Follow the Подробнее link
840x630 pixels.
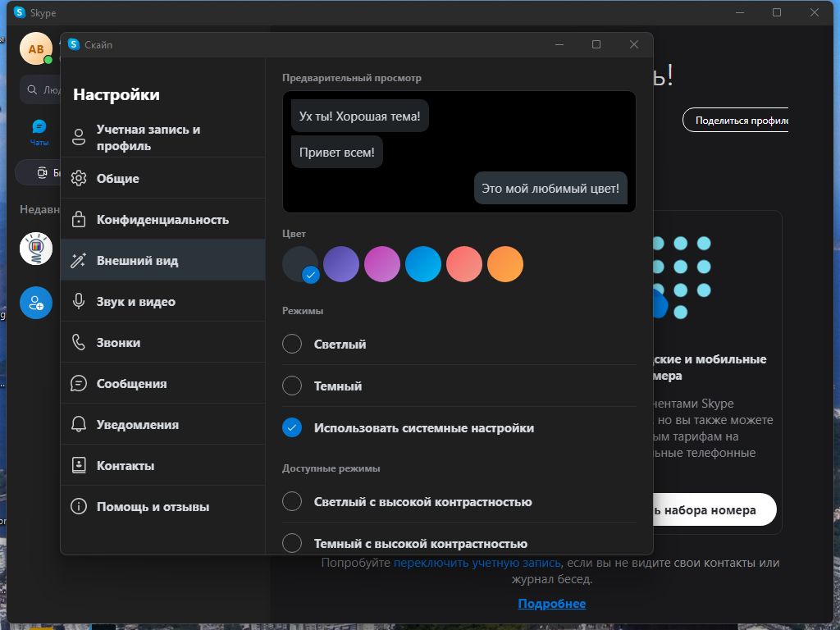tap(551, 605)
